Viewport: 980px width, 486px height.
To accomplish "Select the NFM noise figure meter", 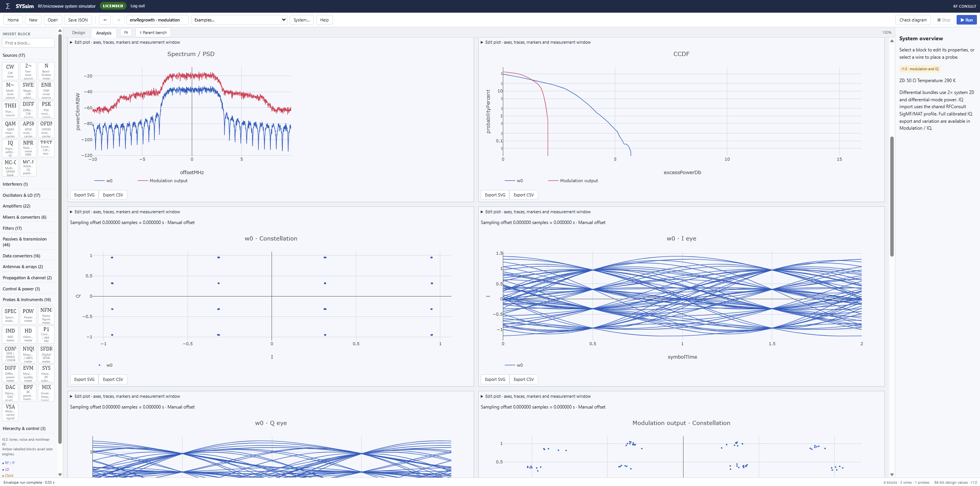I will coord(46,315).
